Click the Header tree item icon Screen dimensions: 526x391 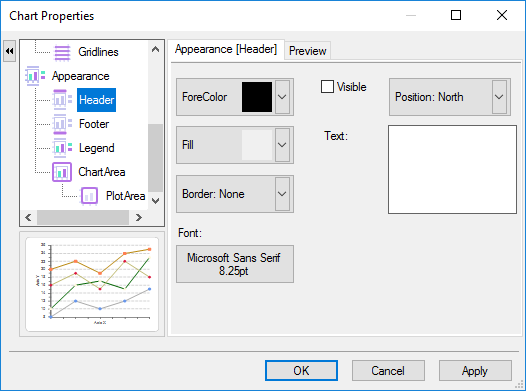pyautogui.click(x=62, y=100)
